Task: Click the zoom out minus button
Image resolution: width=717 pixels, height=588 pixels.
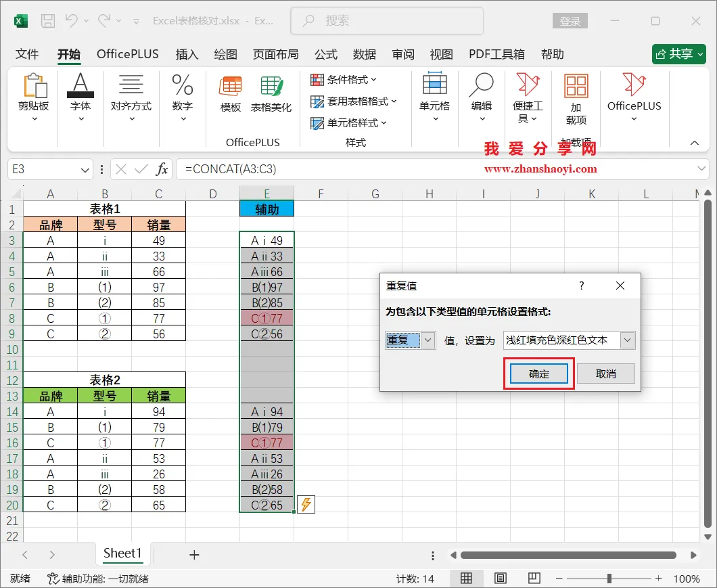Action: (559, 579)
